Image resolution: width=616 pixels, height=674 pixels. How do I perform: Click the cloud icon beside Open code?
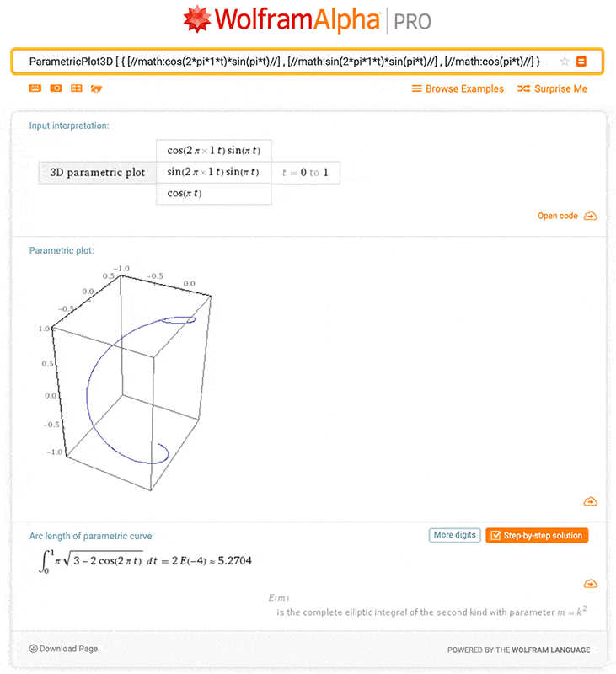click(x=591, y=216)
